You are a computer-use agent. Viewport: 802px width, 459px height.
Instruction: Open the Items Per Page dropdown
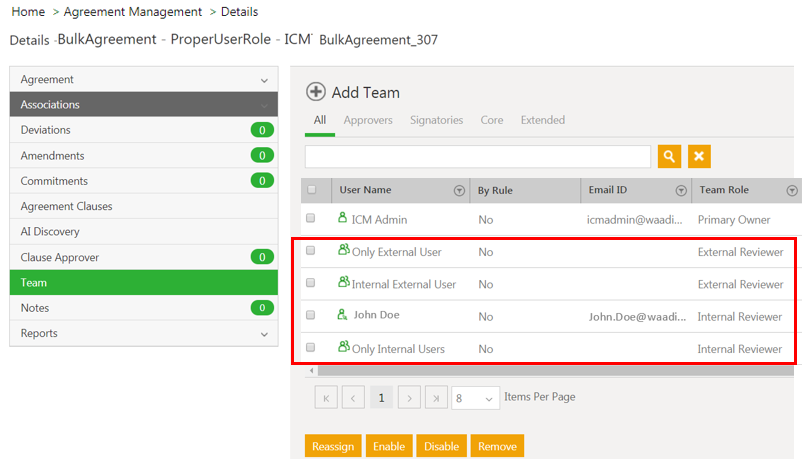coord(475,398)
